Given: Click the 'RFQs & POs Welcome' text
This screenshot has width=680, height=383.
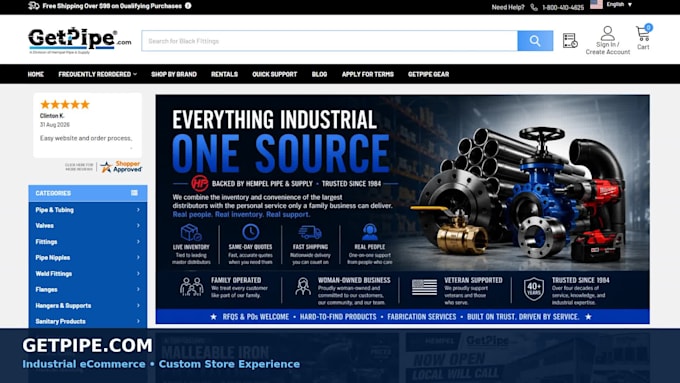Looking at the screenshot, I should (x=255, y=317).
